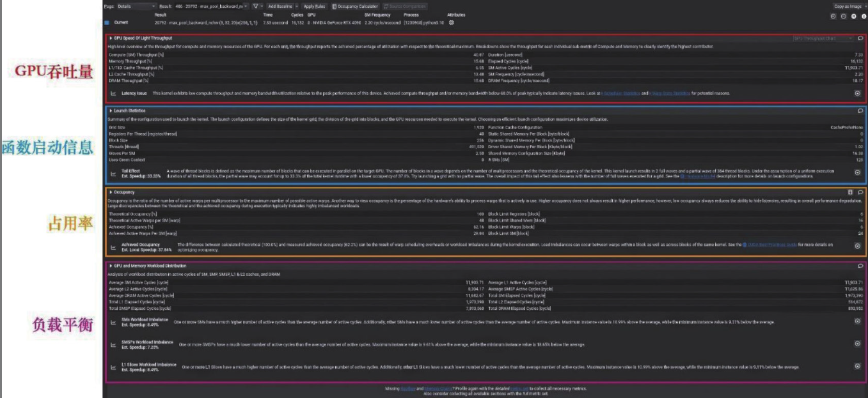Click the chart icon beside SMSPs Workload Imbalance
This screenshot has height=398, width=868.
(113, 344)
